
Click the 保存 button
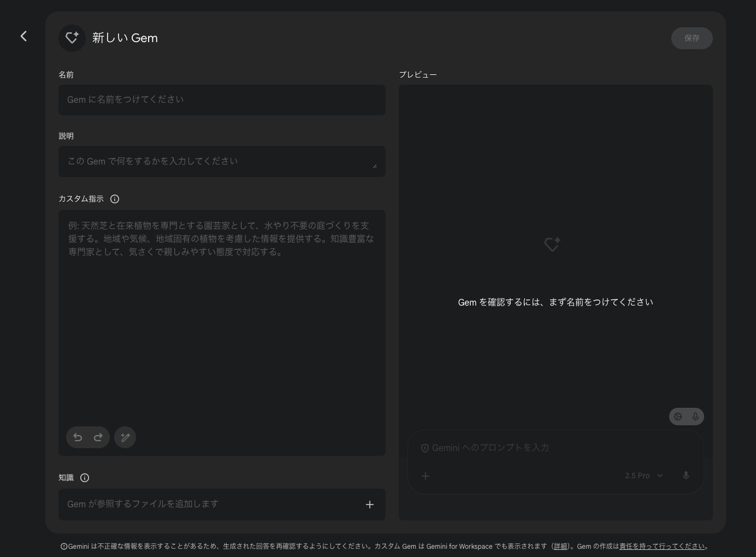click(692, 38)
